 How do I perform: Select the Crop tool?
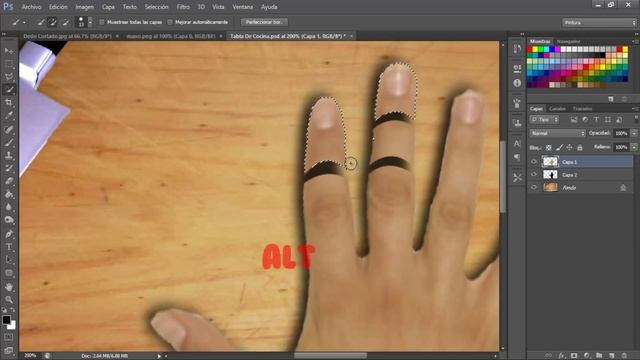pyautogui.click(x=9, y=102)
